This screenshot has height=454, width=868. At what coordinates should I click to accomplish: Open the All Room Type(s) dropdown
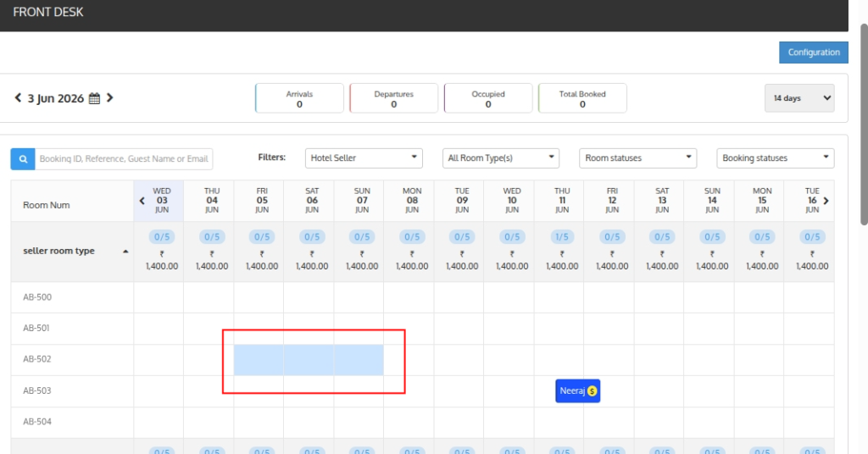click(x=501, y=158)
